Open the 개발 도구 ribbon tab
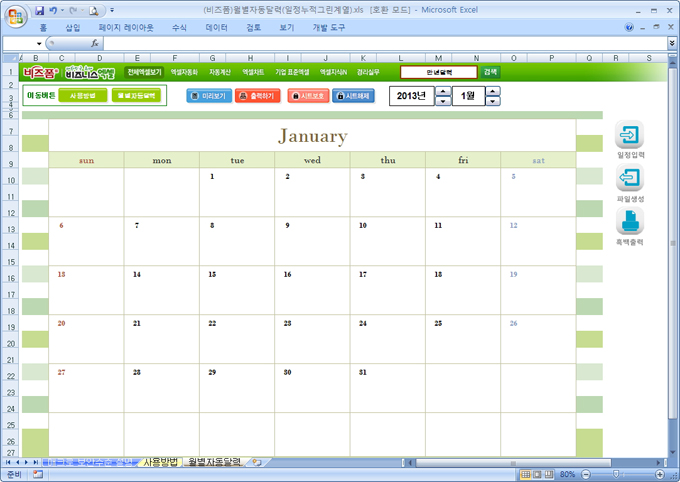The image size is (680, 482). pos(329,28)
